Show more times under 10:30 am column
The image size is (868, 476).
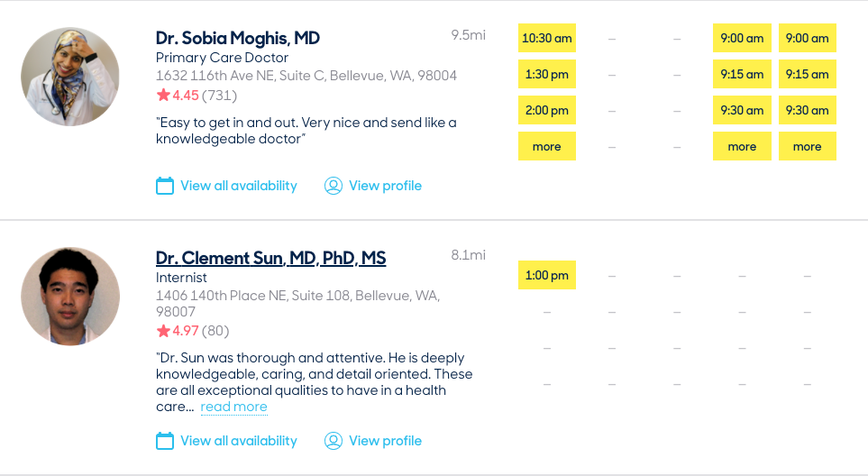click(x=547, y=146)
